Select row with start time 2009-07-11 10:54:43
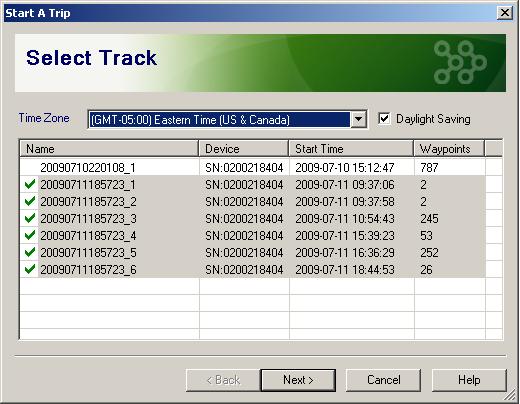Screen dimensions: 520x404 tap(252, 218)
